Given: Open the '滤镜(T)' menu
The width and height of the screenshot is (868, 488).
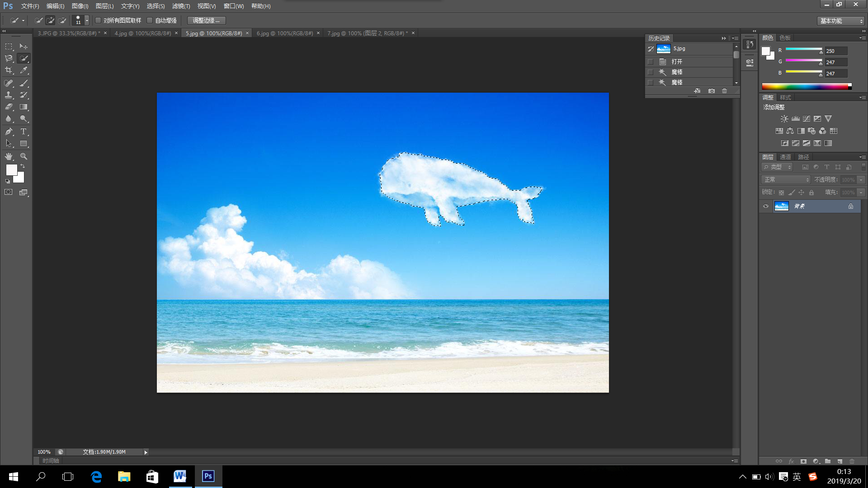Looking at the screenshot, I should click(x=181, y=6).
